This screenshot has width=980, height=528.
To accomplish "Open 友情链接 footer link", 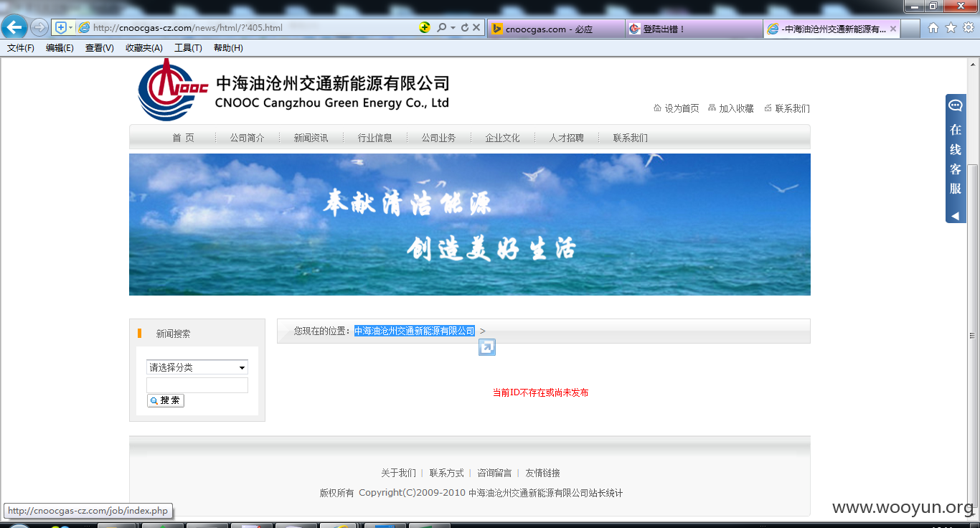I will [542, 473].
